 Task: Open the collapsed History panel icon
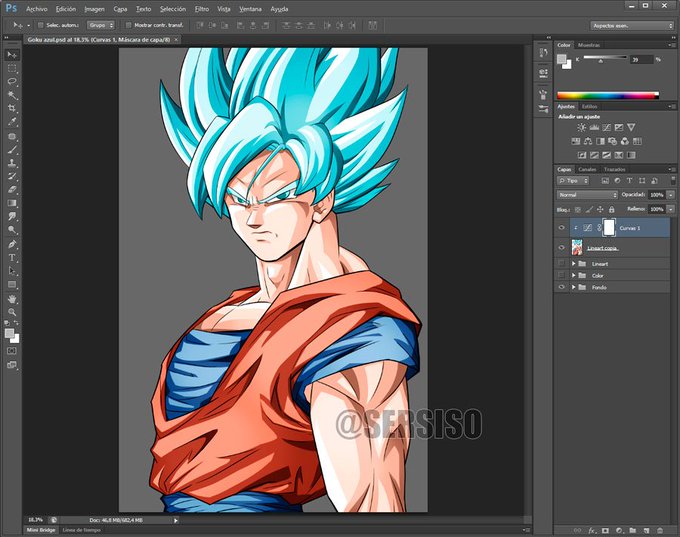tap(543, 53)
